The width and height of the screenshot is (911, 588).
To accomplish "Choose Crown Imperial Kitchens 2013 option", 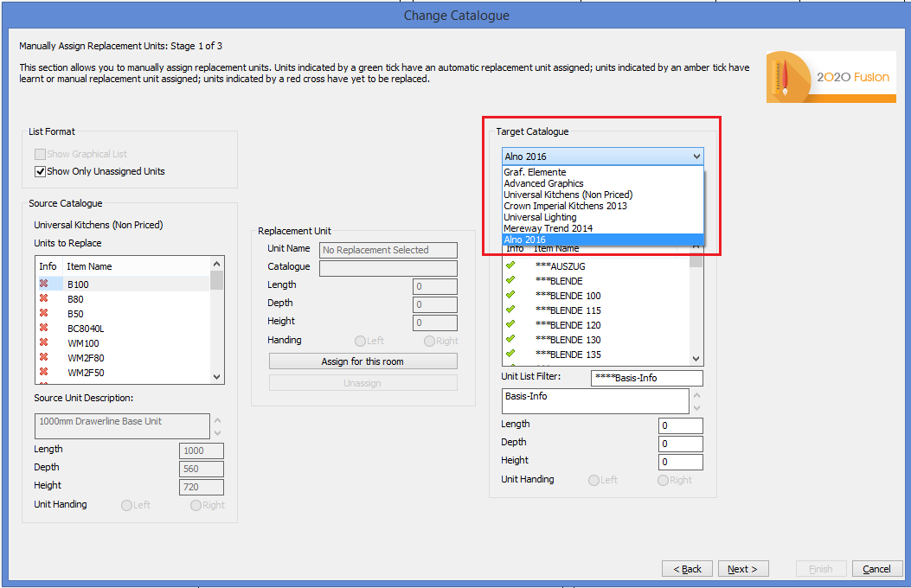I will pyautogui.click(x=602, y=206).
